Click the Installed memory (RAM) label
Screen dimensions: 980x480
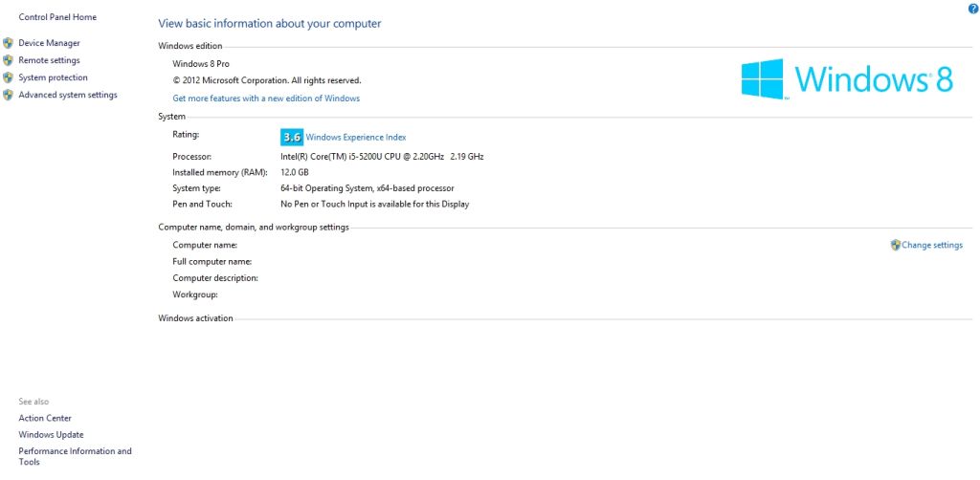220,172
